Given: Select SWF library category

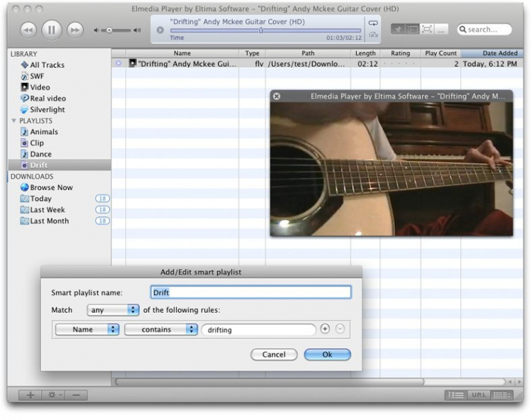Looking at the screenshot, I should coord(37,76).
